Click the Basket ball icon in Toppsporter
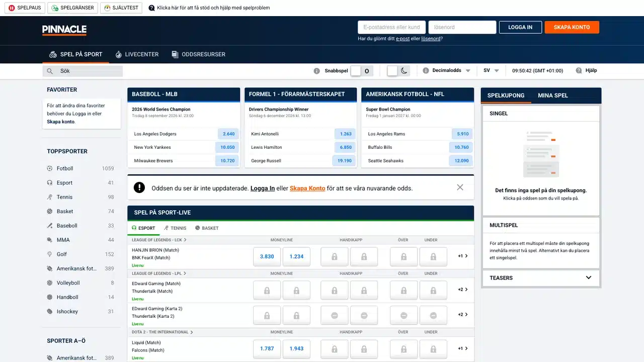Image resolution: width=644 pixels, height=362 pixels. click(x=50, y=212)
